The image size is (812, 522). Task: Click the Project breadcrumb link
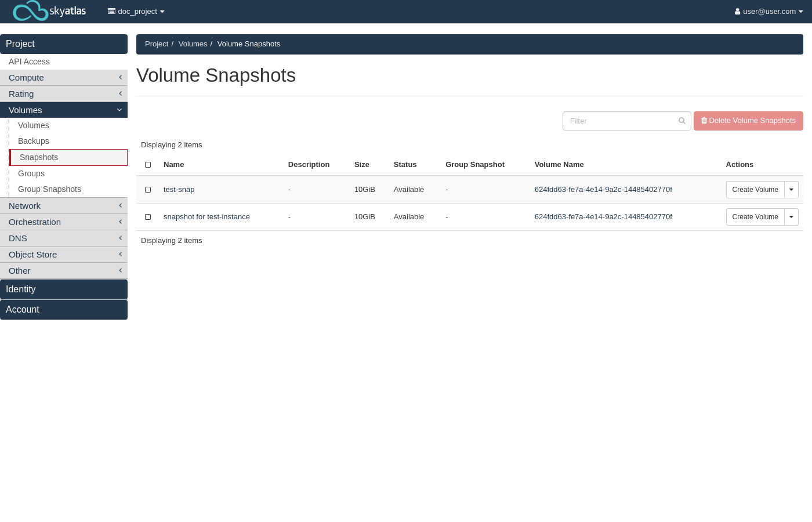click(x=157, y=44)
